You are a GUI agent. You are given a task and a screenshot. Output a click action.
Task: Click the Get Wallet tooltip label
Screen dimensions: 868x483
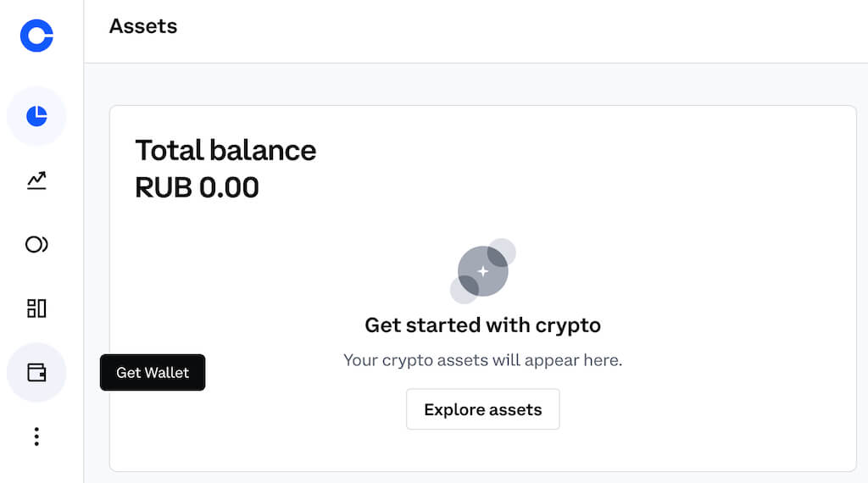pyautogui.click(x=153, y=373)
